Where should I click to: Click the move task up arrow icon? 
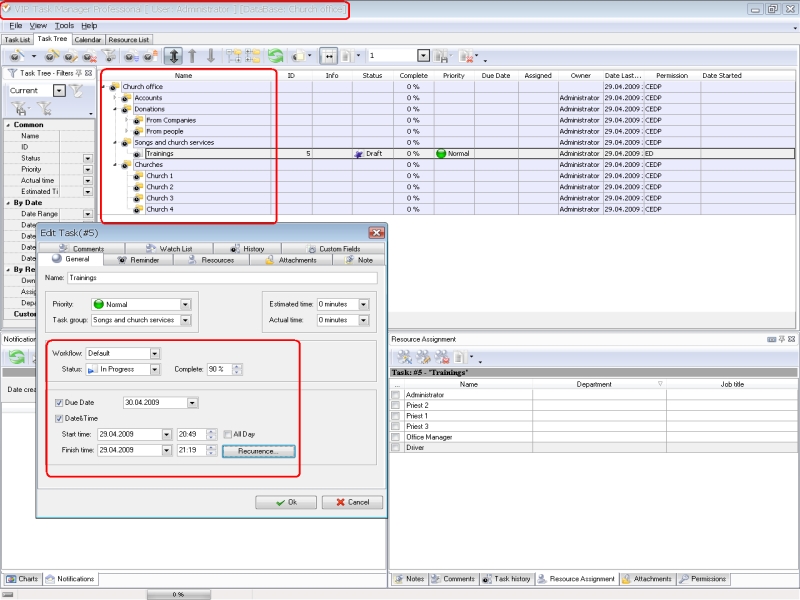click(x=192, y=56)
